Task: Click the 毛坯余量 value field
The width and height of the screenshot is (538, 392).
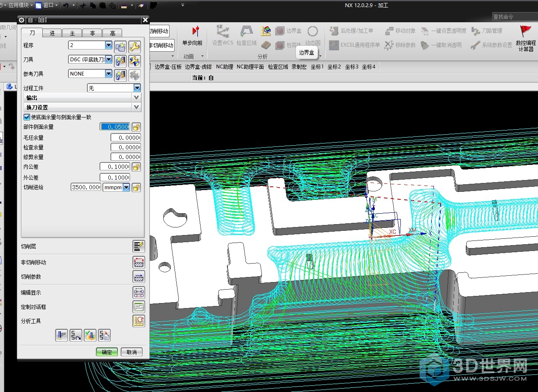Action: click(x=125, y=138)
